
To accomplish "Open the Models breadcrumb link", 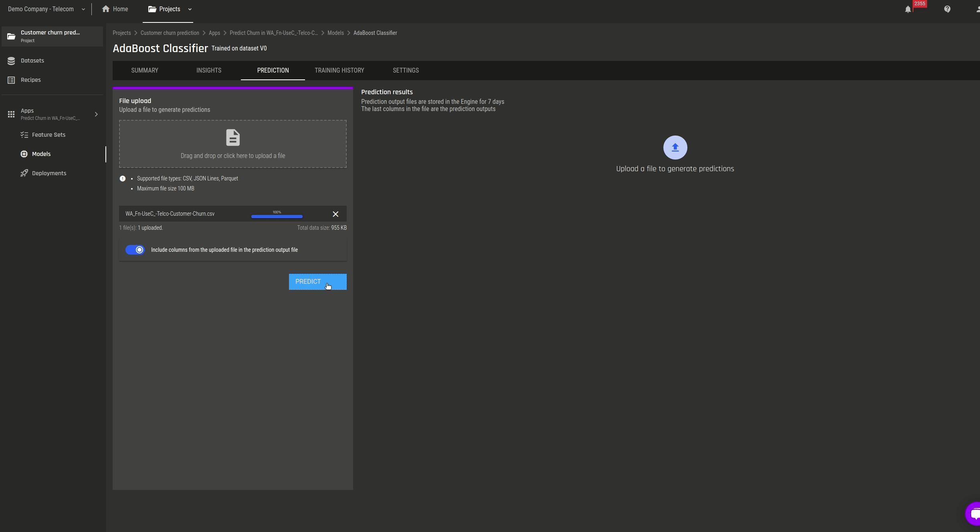I will pos(335,33).
